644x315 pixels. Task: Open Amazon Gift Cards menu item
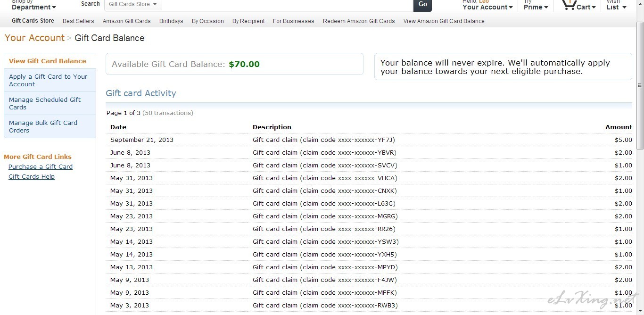(x=127, y=21)
